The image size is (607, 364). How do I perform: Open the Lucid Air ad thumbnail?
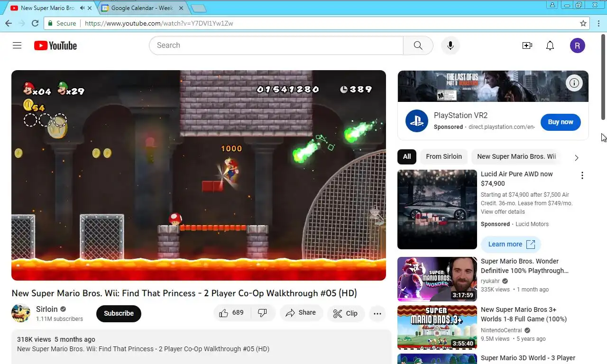(437, 209)
